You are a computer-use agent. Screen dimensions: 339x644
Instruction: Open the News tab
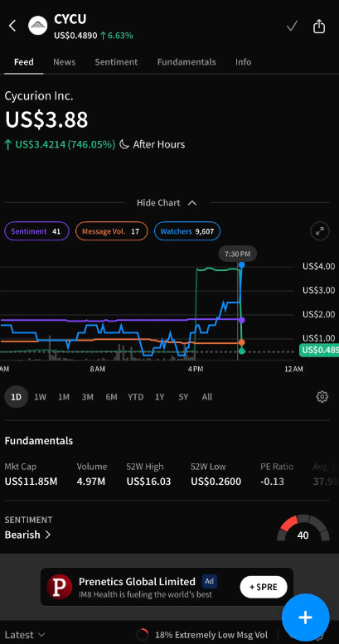64,62
